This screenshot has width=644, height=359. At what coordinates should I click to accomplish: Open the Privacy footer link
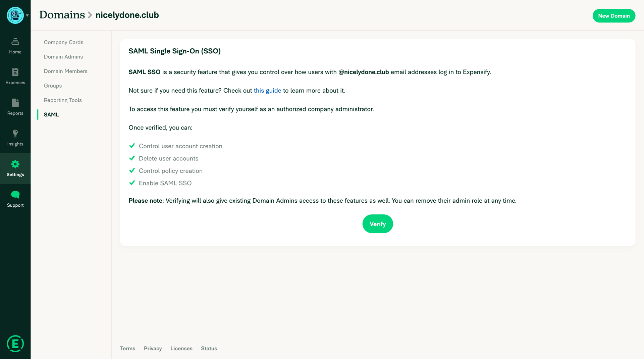coord(153,349)
